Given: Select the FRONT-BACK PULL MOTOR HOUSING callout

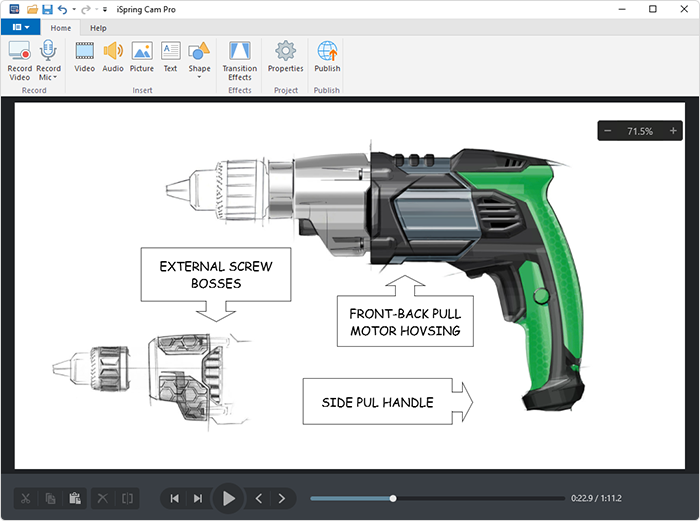Looking at the screenshot, I should coord(405,311).
